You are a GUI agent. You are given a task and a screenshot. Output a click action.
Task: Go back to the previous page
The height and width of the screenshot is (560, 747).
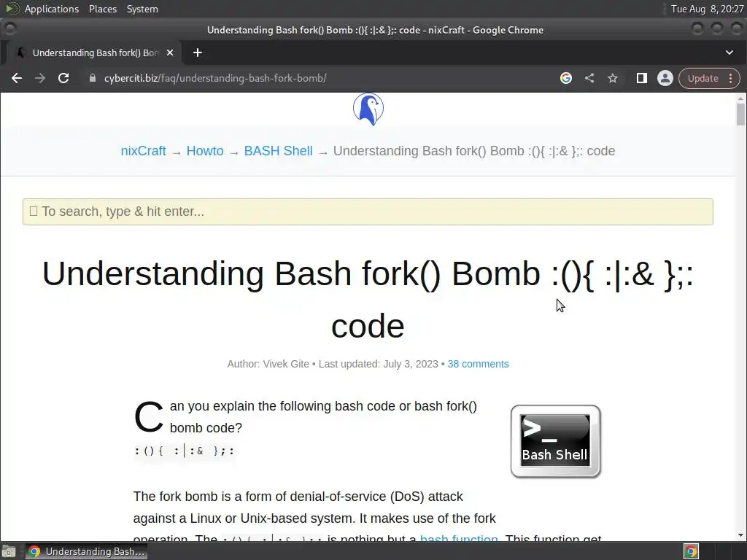[x=17, y=78]
